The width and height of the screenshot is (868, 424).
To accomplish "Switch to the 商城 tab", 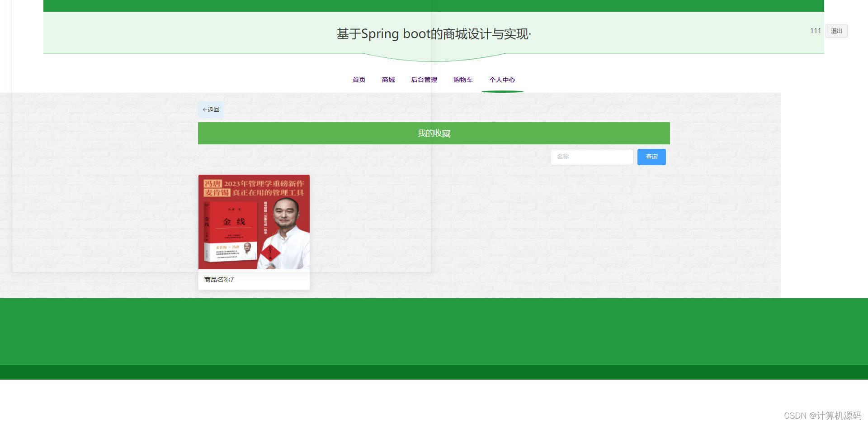I will (388, 80).
